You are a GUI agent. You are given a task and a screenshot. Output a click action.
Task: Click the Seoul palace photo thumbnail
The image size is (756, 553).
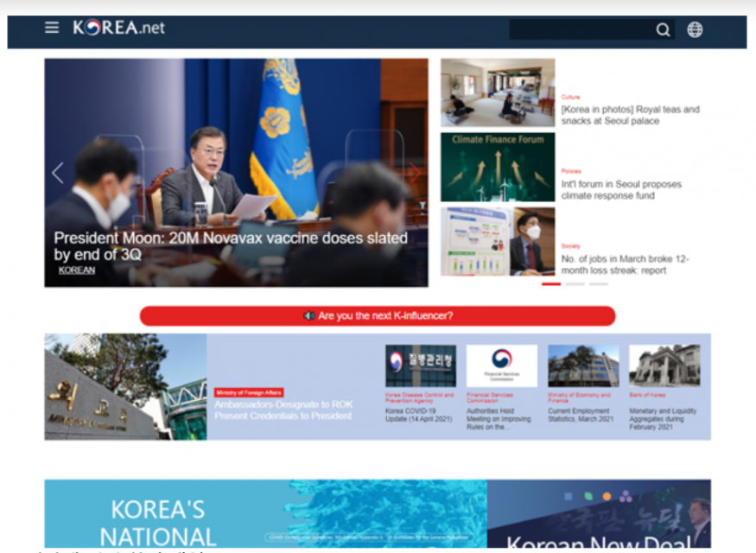click(x=498, y=92)
